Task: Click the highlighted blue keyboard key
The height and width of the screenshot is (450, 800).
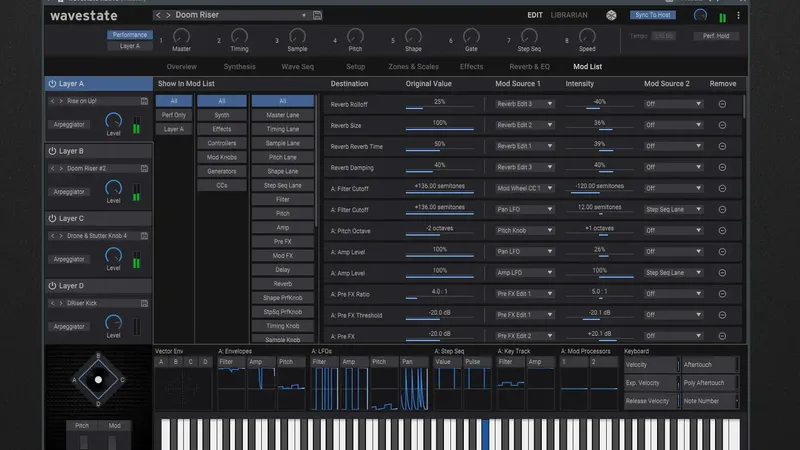Action: [x=485, y=435]
